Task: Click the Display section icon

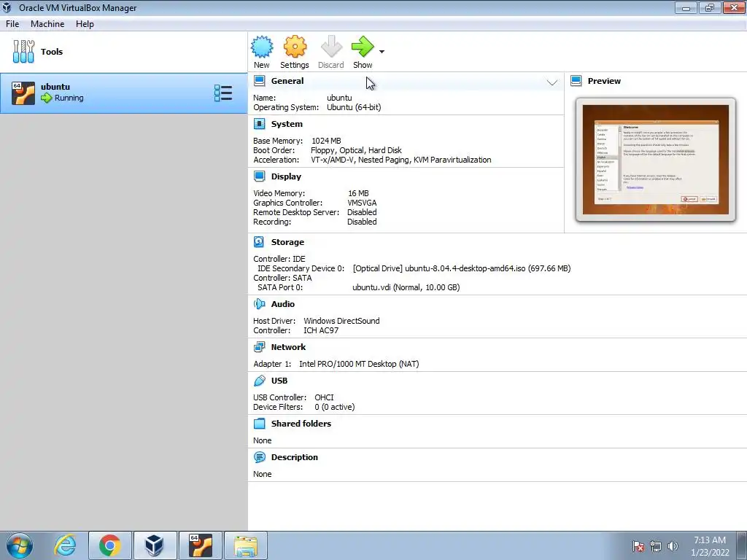Action: coord(259,176)
